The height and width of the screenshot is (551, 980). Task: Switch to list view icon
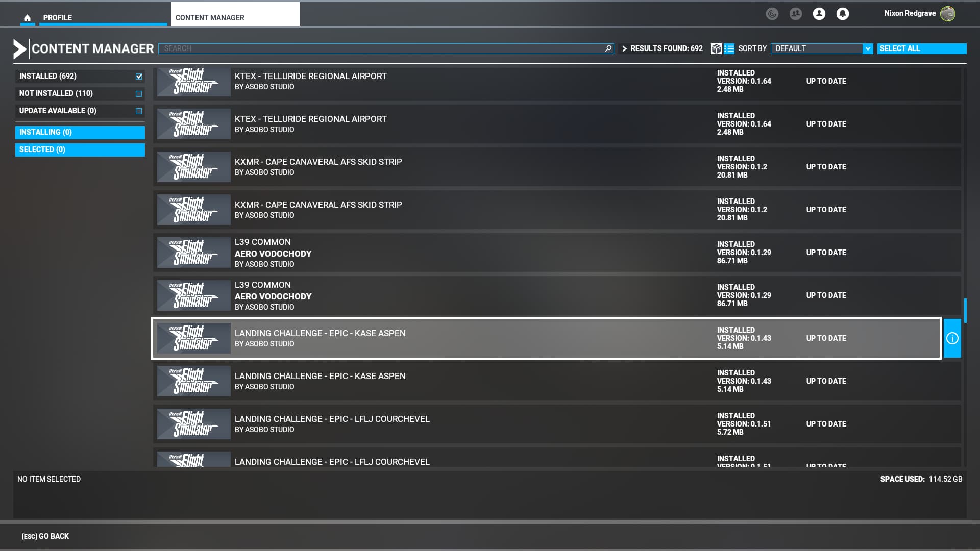tap(729, 48)
